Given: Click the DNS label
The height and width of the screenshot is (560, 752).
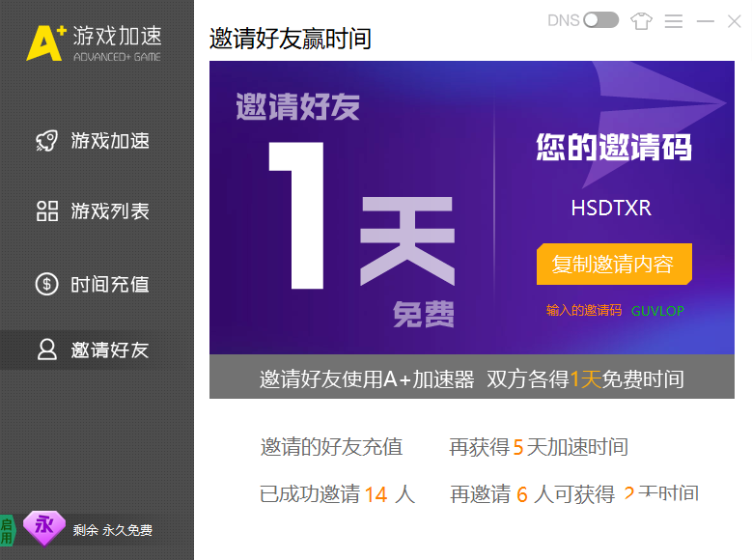Looking at the screenshot, I should 564,20.
